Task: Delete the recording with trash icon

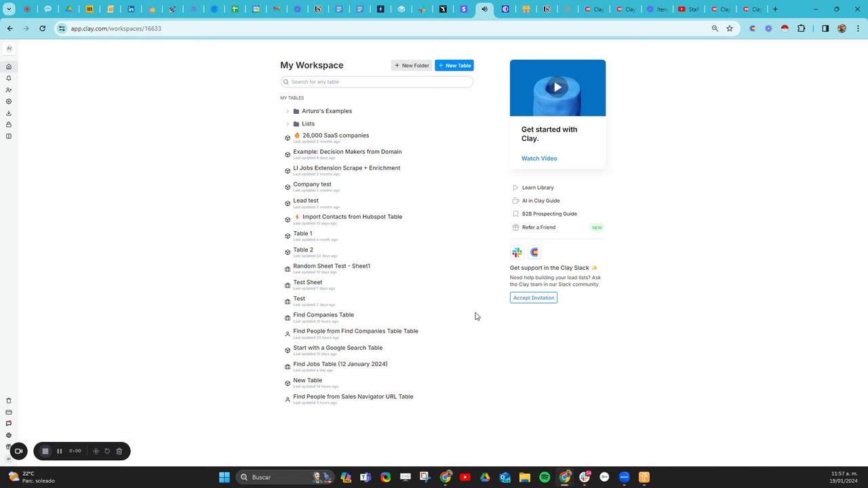Action: click(119, 451)
